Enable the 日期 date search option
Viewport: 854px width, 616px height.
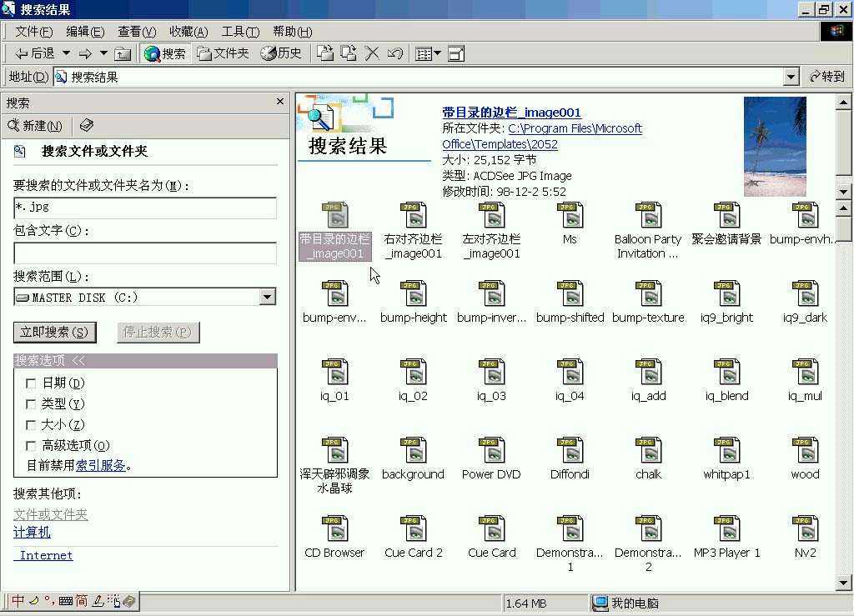(31, 383)
